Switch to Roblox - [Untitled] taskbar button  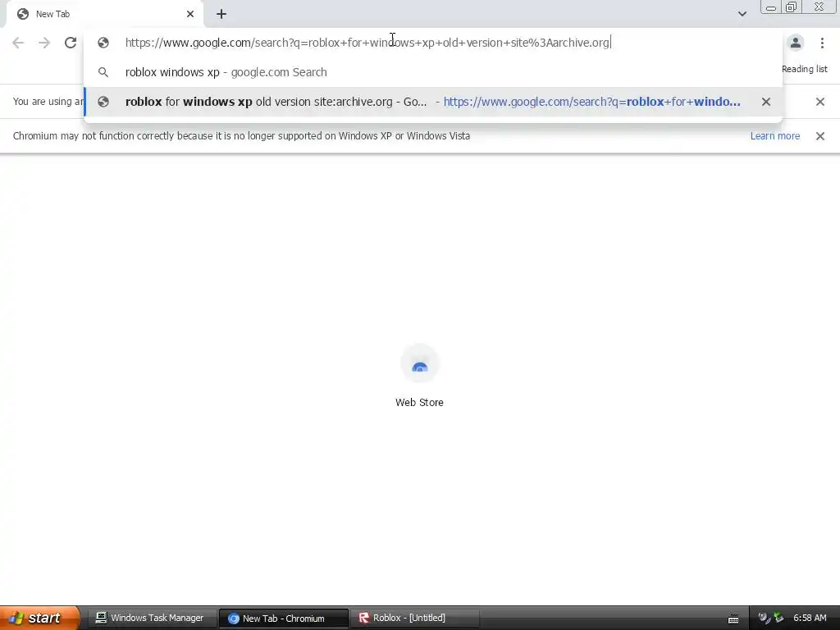click(x=414, y=619)
